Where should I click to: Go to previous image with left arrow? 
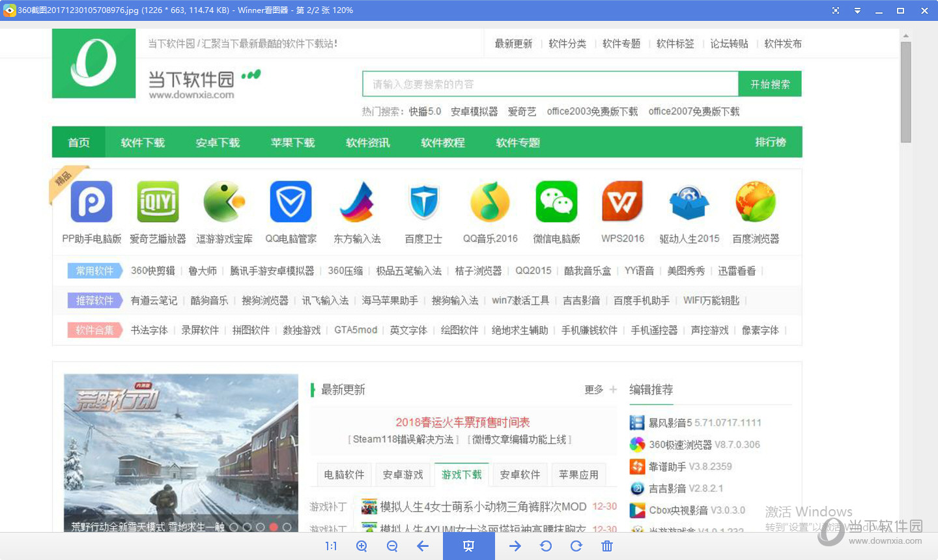coord(423,546)
